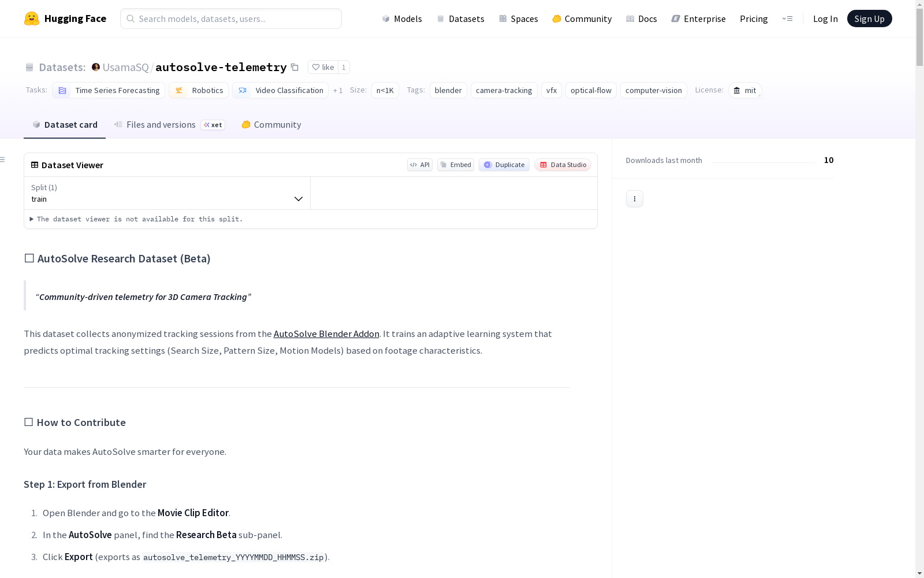Click the 'Step 1: Export from Blender' heading
The width and height of the screenshot is (924, 578).
click(x=85, y=484)
